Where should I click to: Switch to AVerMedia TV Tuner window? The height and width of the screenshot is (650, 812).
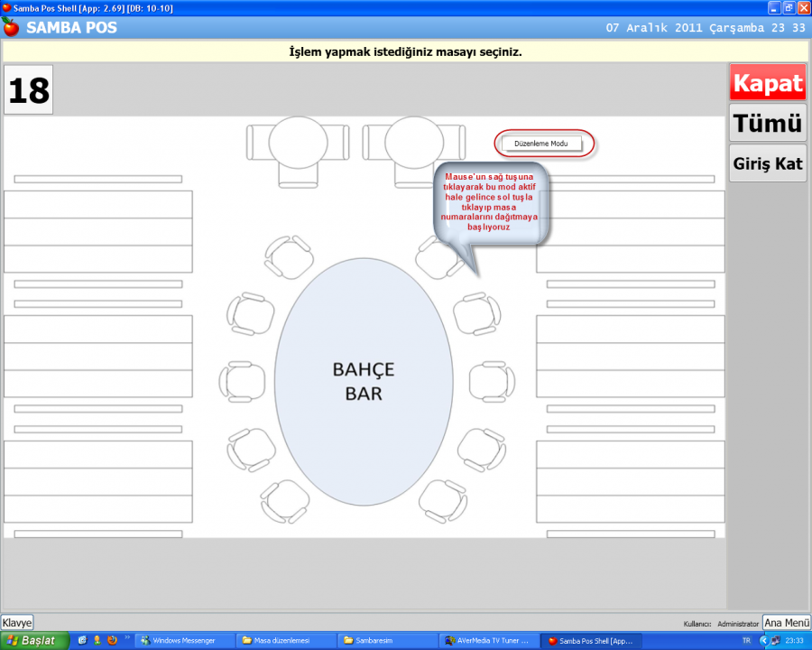pos(489,641)
